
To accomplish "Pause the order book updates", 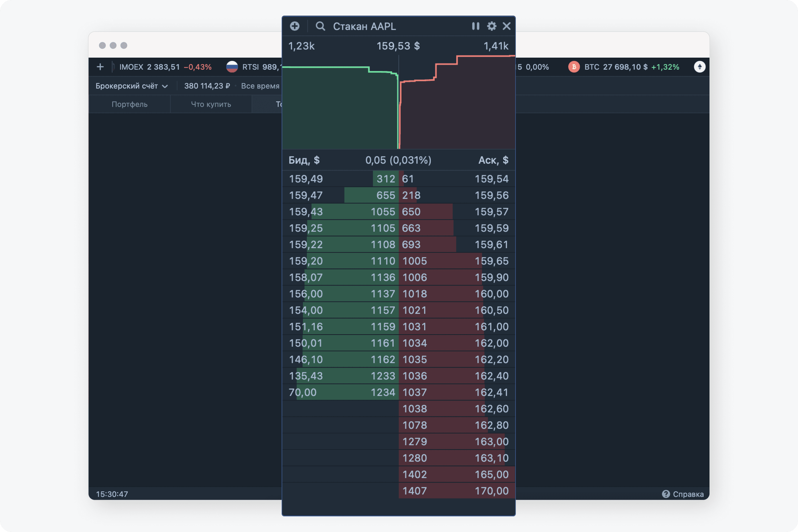I will pos(476,26).
